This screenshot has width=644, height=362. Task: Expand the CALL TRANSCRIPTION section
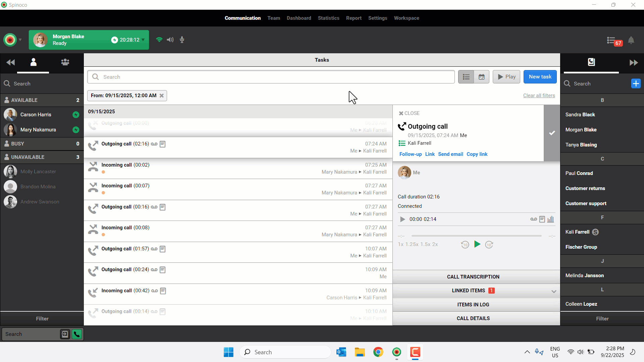473,277
